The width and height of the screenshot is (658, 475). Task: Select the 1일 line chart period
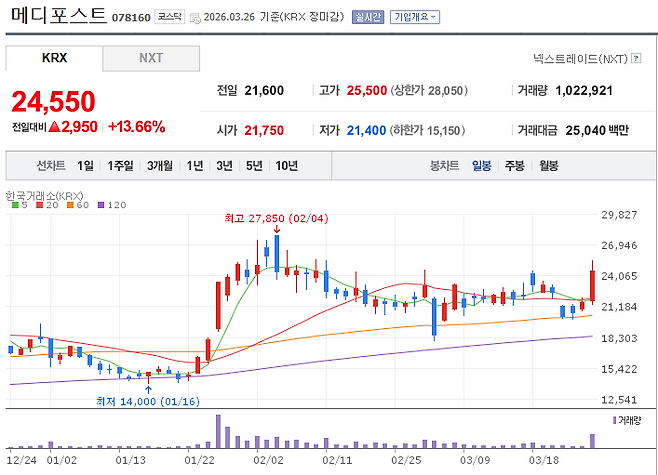(85, 166)
